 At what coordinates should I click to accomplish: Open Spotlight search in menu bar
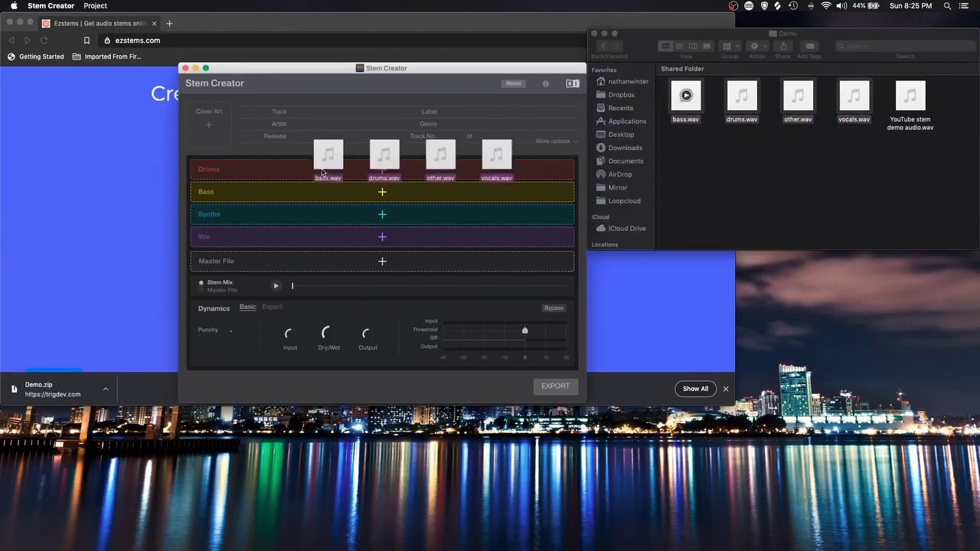click(947, 6)
